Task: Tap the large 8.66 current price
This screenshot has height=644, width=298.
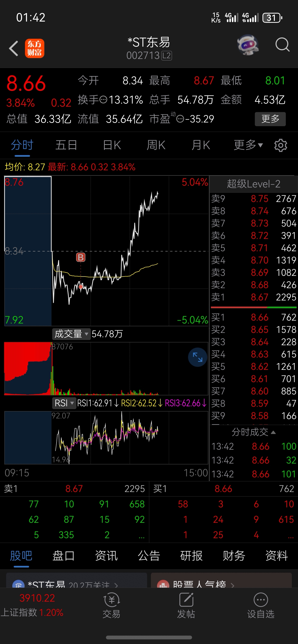Action: (x=26, y=84)
